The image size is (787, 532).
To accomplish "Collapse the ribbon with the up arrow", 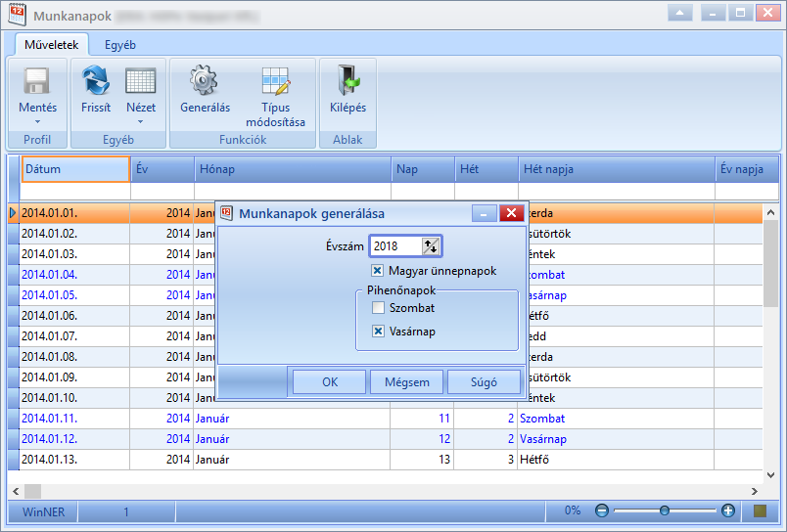I will pos(680,13).
